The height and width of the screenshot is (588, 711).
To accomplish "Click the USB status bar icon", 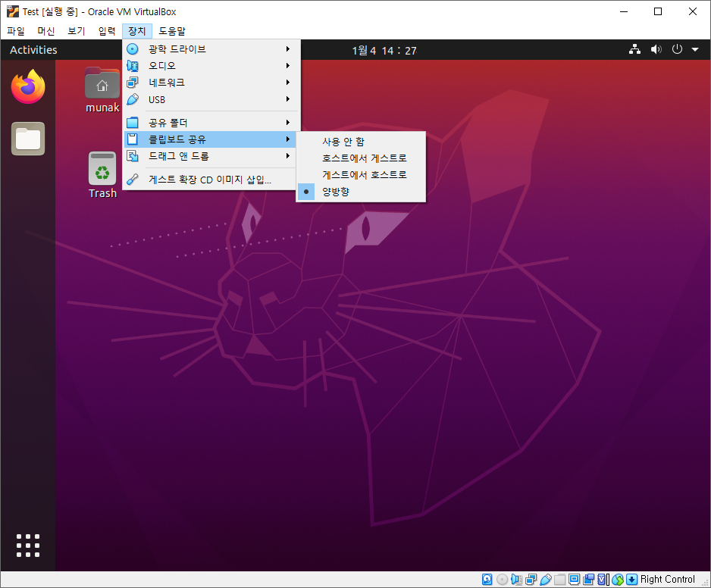I will pos(546,580).
